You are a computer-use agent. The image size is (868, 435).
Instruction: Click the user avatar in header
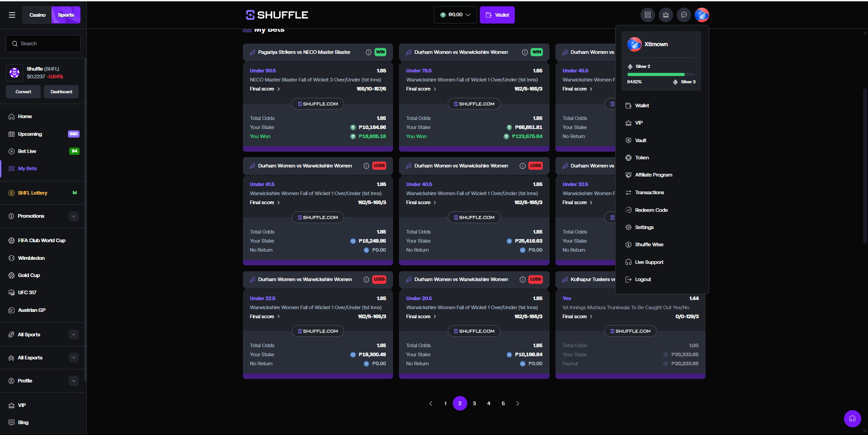[x=702, y=15]
